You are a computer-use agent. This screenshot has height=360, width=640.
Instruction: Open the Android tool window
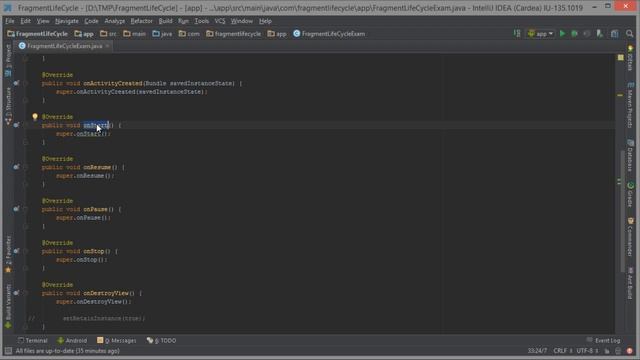coord(72,340)
